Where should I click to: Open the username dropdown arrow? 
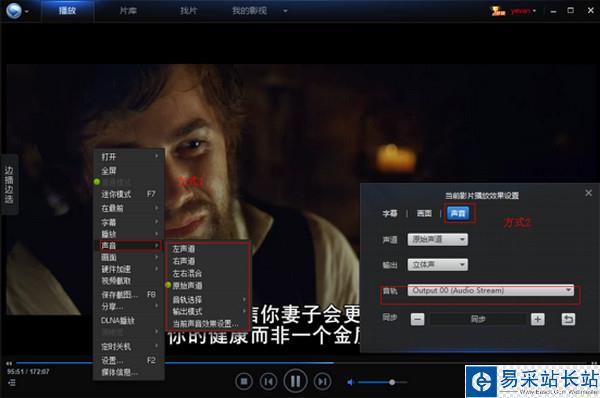point(534,11)
